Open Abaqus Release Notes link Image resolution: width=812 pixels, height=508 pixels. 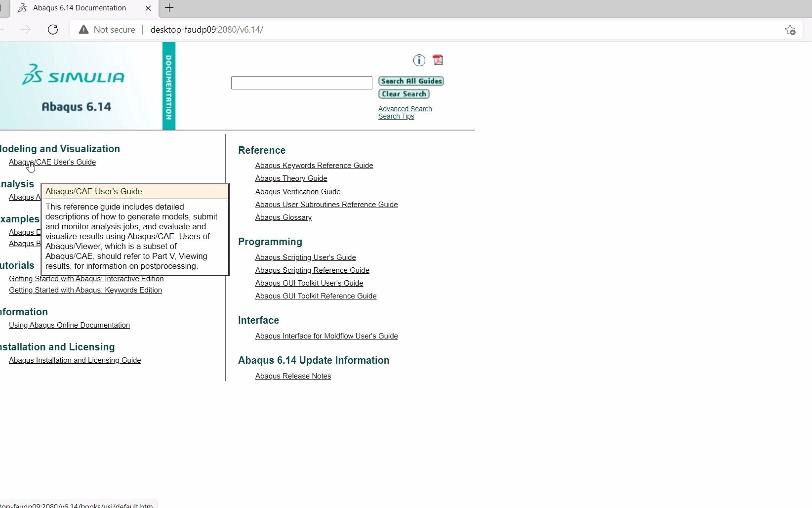click(x=293, y=376)
